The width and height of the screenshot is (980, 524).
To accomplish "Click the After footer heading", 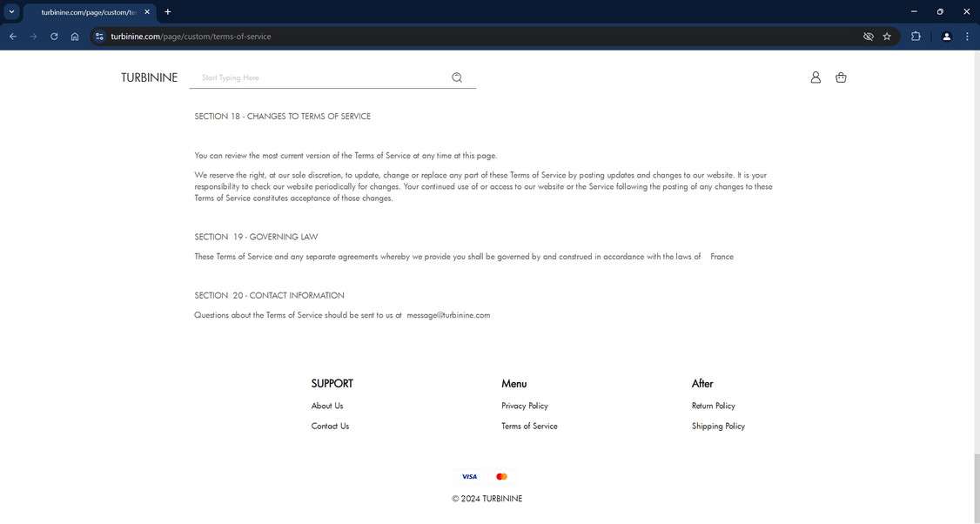I will click(702, 383).
